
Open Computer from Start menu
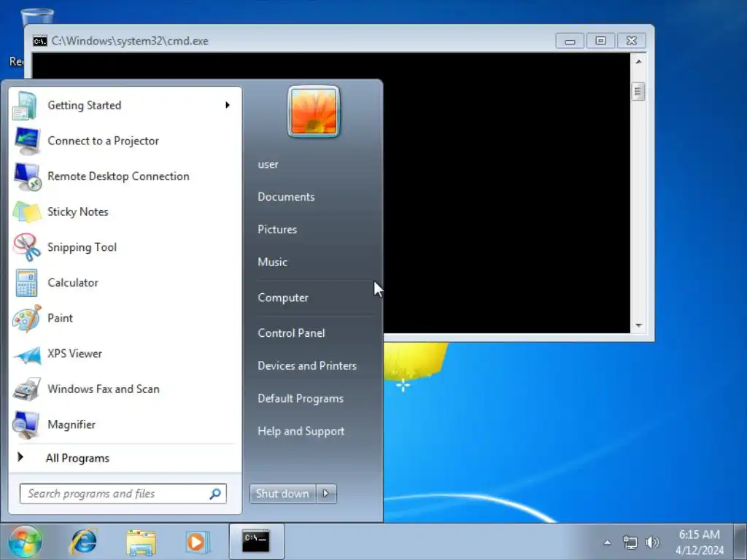[283, 297]
